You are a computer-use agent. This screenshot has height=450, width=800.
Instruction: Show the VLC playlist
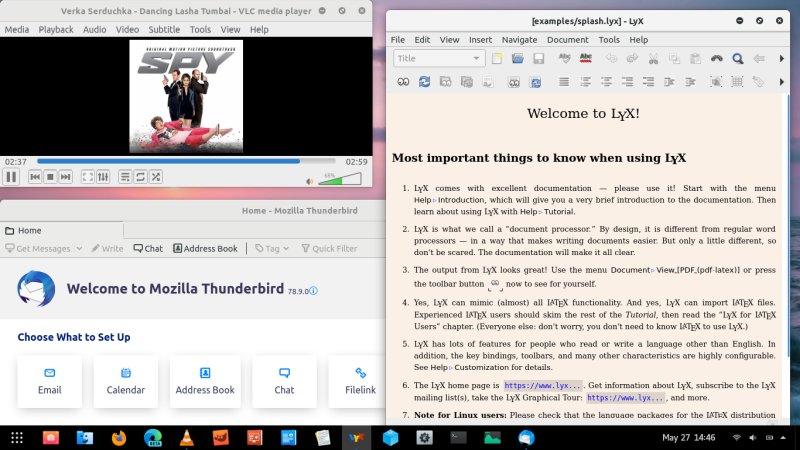pos(125,177)
